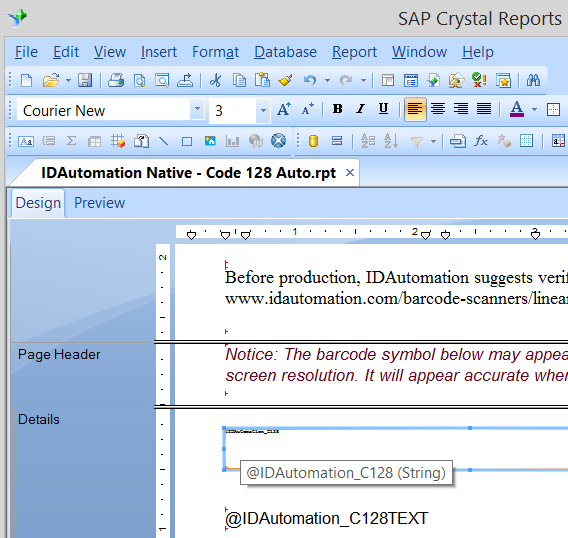Image resolution: width=568 pixels, height=538 pixels.
Task: Click the Copy icon
Action: 239,80
